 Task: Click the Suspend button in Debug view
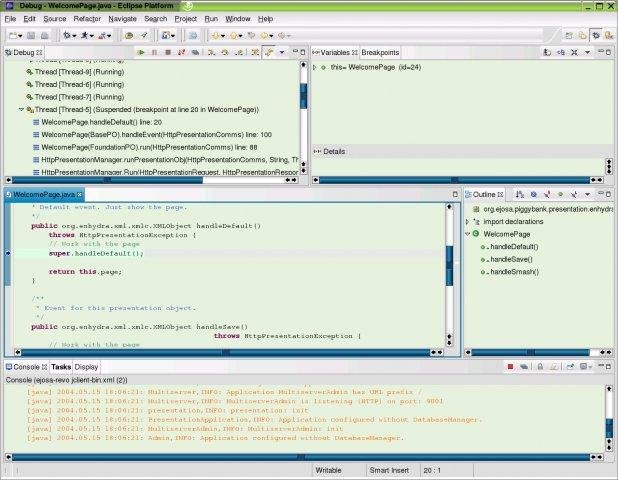pyautogui.click(x=154, y=52)
